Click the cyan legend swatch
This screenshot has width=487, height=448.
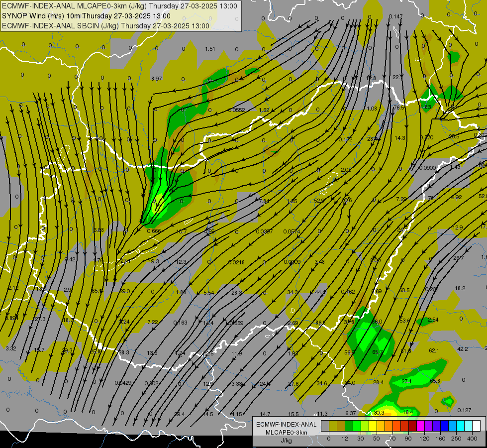point(460,426)
